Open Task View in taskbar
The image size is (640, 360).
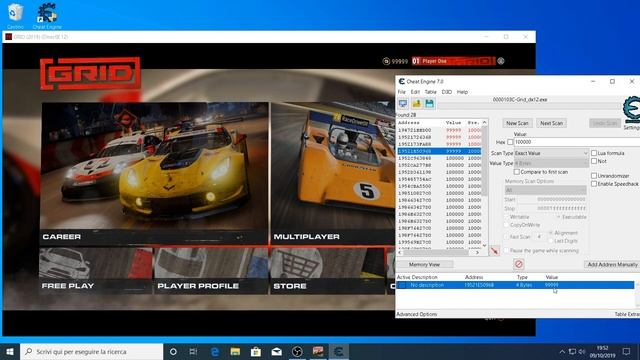(x=193, y=351)
